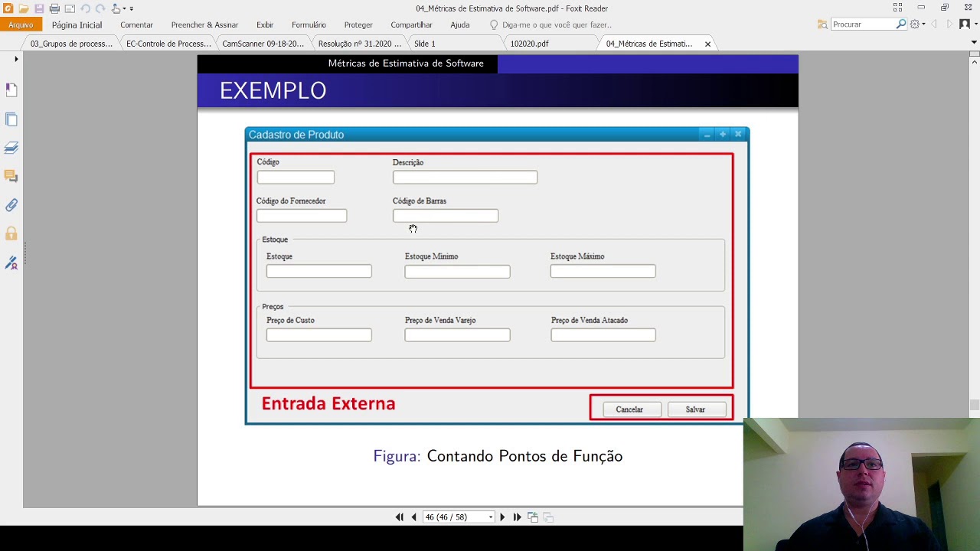This screenshot has height=551, width=980.
Task: Switch to the EC-Controle de Process tab
Action: point(168,44)
